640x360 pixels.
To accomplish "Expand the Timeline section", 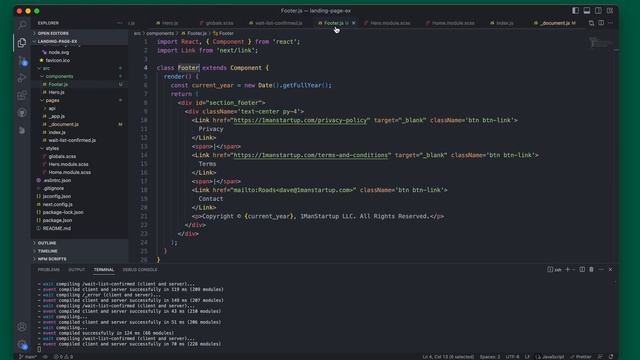I will click(80, 251).
